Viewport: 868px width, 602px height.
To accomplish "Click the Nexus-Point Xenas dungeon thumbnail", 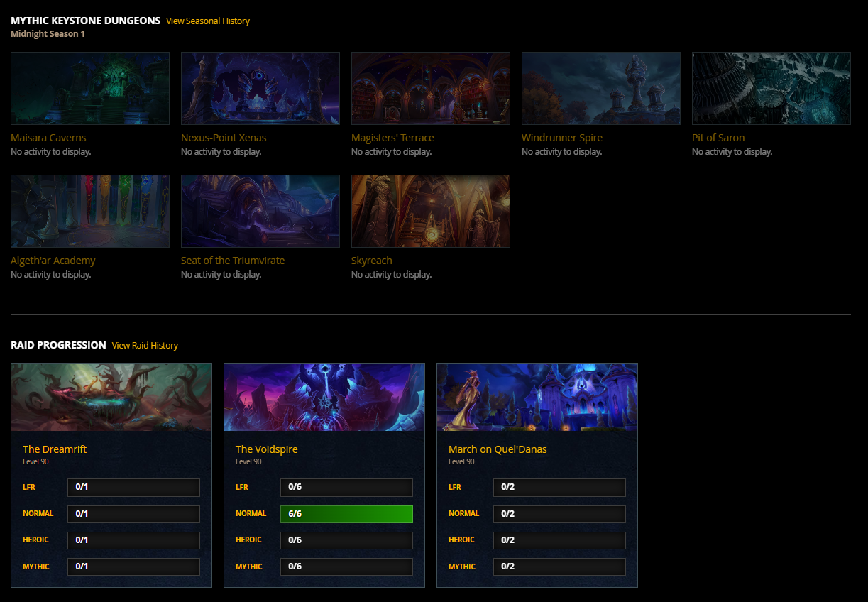I will click(260, 89).
